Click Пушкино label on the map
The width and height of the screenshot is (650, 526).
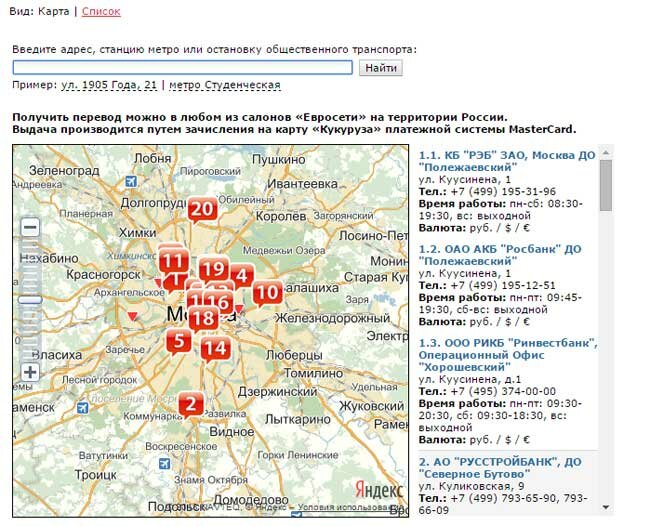pyautogui.click(x=279, y=160)
